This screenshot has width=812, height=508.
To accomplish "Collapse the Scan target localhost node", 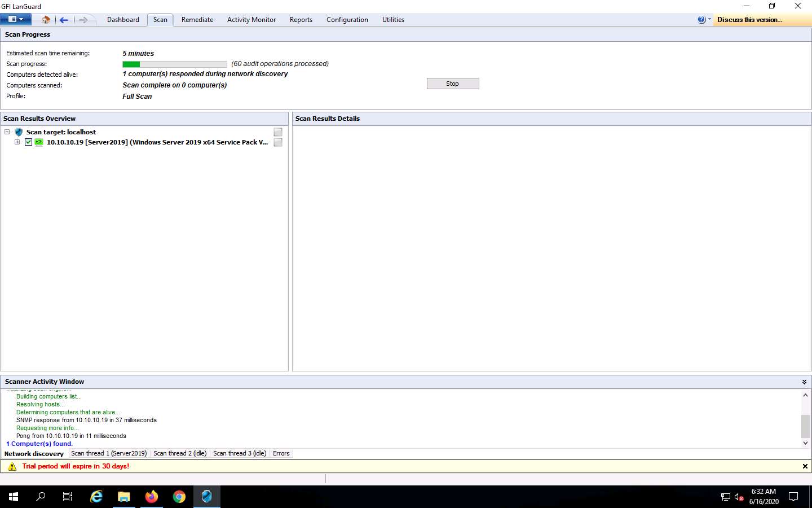I will (x=7, y=132).
